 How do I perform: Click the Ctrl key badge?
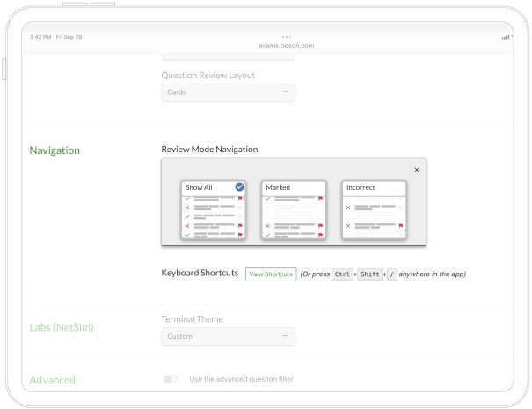(343, 274)
